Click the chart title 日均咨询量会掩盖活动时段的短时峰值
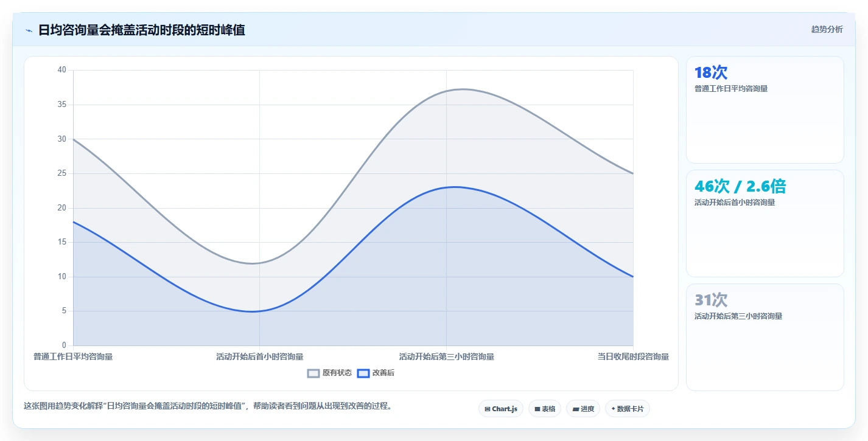This screenshot has width=868, height=441. [x=142, y=30]
